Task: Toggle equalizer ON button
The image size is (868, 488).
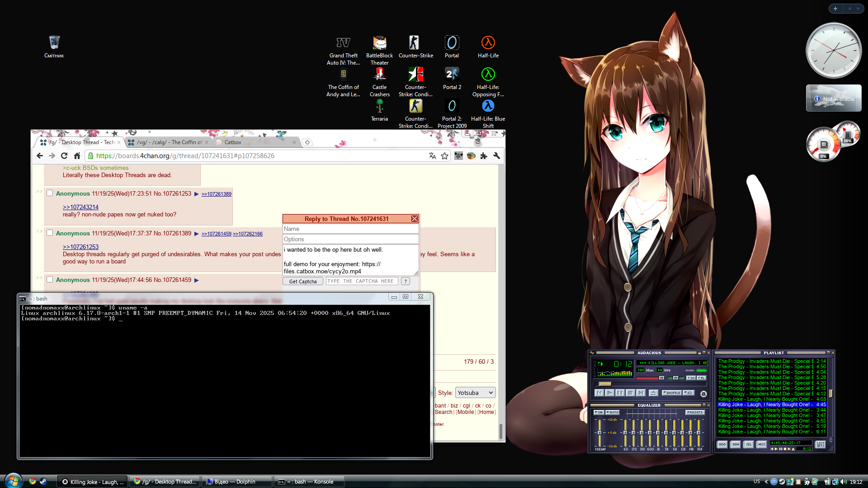Action: 599,413
